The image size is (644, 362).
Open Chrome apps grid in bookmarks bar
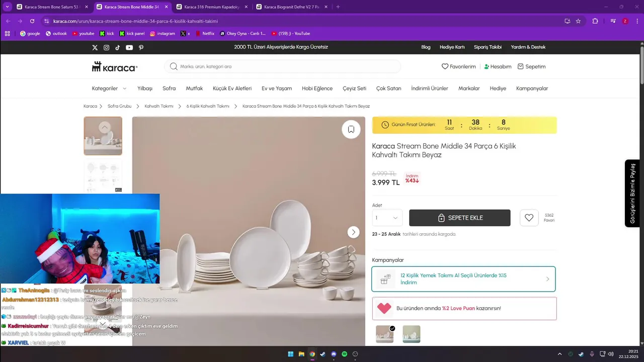(7, 34)
